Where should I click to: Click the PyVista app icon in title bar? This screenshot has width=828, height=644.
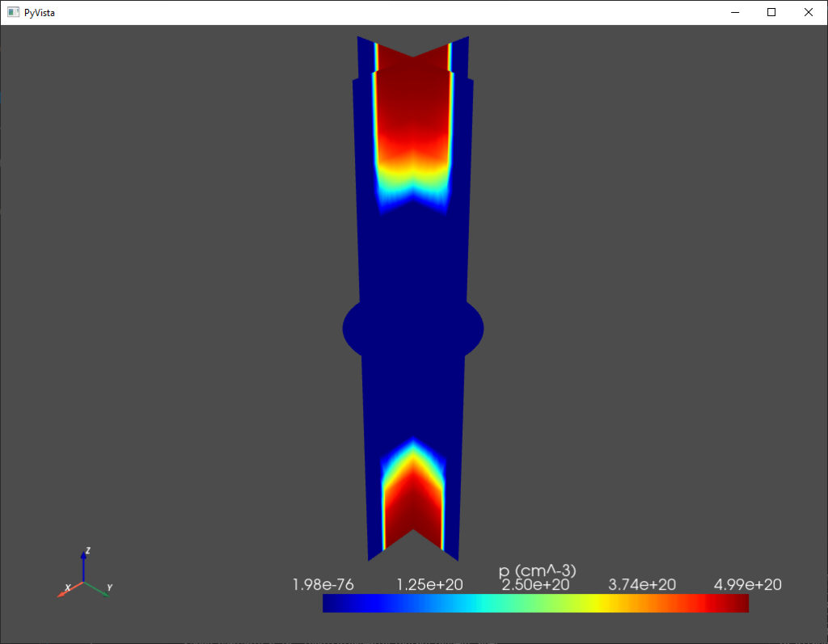pyautogui.click(x=13, y=12)
